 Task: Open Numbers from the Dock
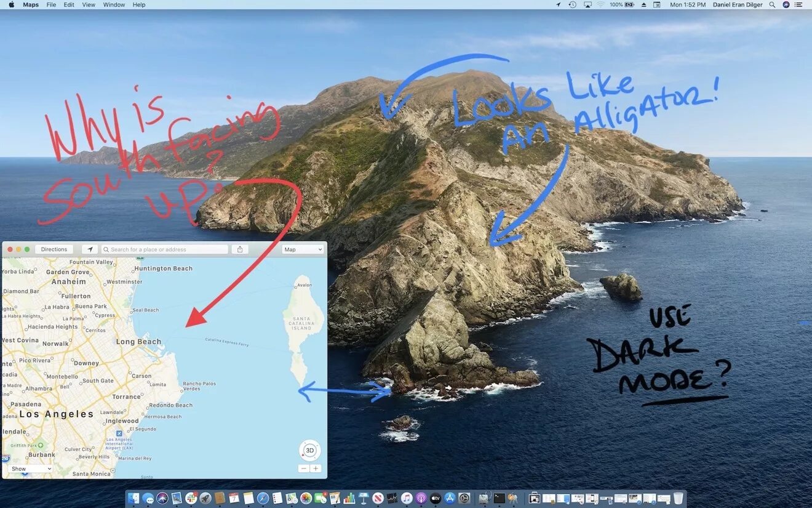(x=349, y=498)
